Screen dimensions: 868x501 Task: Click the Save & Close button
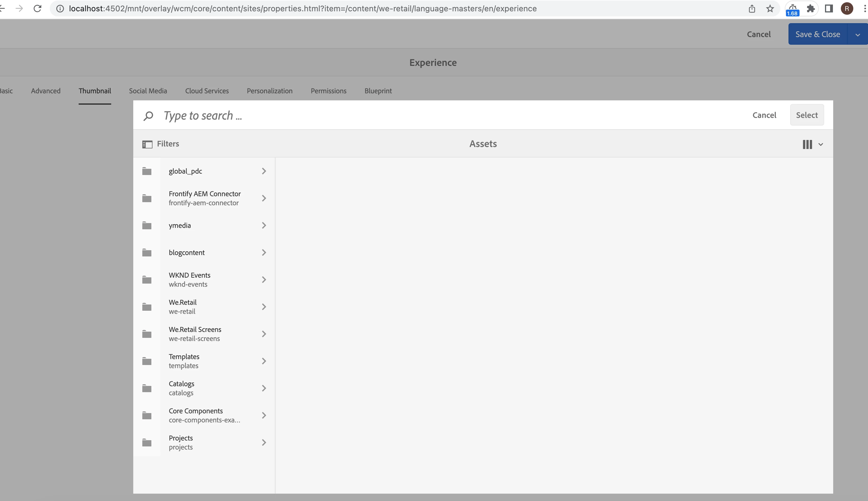[x=817, y=34]
